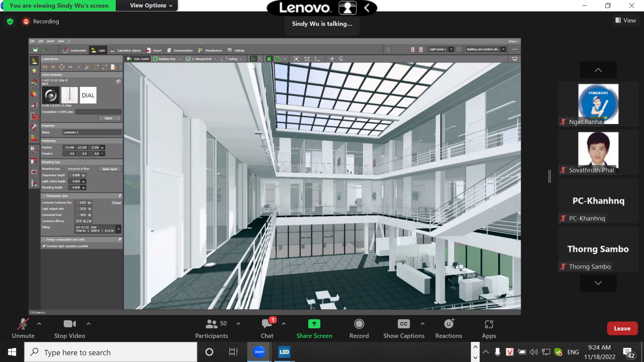This screenshot has width=644, height=362.
Task: Expand audio options arrow beside Unmute
Action: click(39, 323)
